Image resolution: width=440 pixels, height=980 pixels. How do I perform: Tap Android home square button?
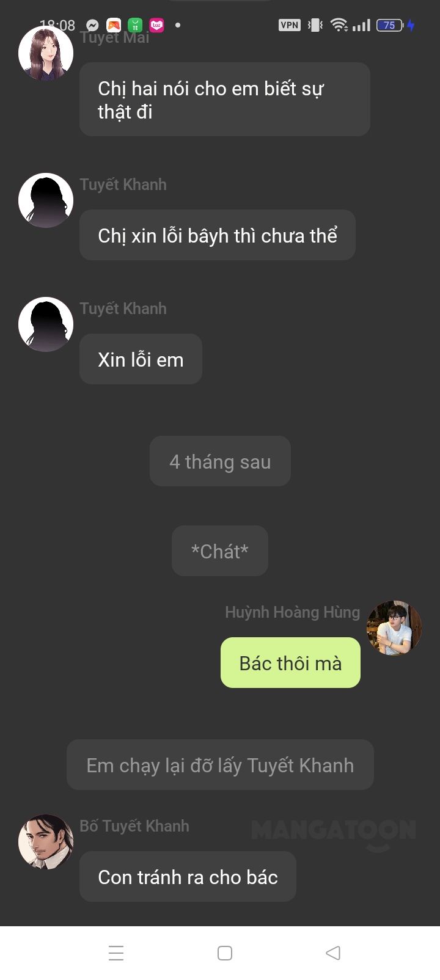pos(225,953)
